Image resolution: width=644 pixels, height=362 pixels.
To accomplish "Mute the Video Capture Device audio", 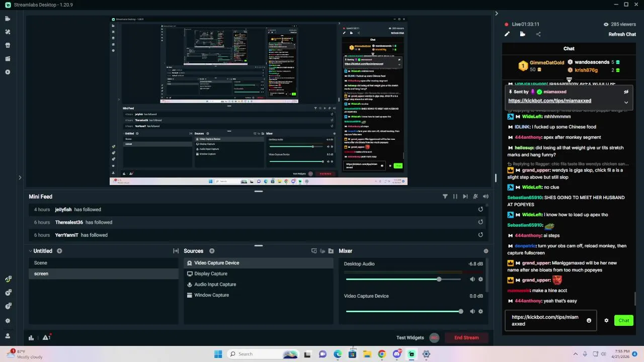I will click(472, 311).
